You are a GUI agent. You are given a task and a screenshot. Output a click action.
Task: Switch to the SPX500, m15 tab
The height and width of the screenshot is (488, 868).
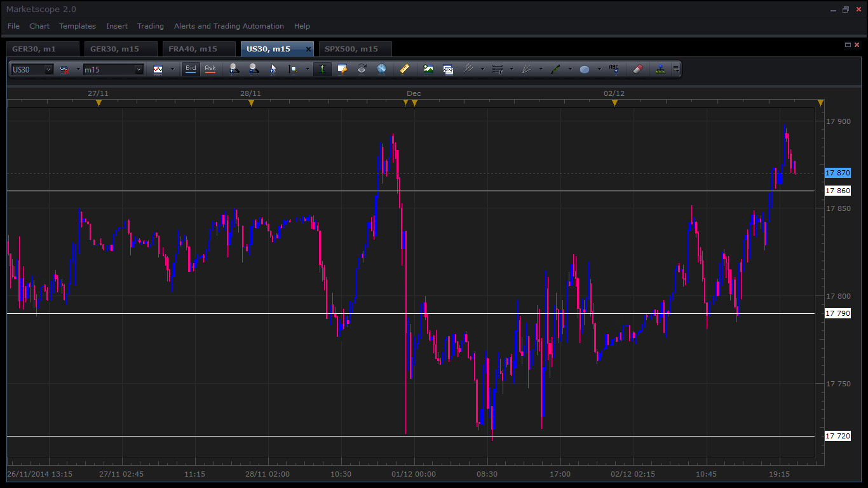tap(351, 49)
